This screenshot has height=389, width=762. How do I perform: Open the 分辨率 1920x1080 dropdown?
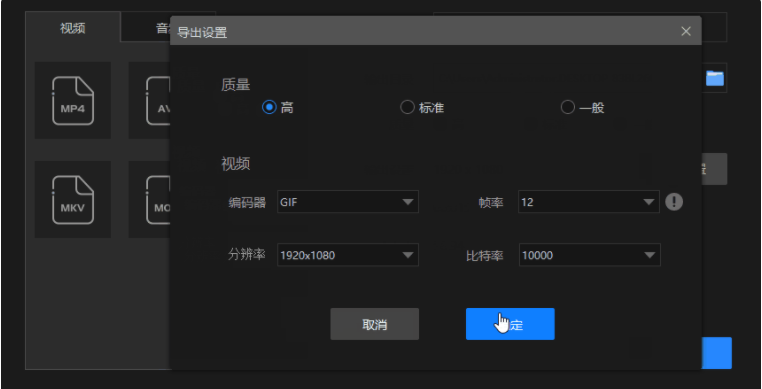coord(348,255)
